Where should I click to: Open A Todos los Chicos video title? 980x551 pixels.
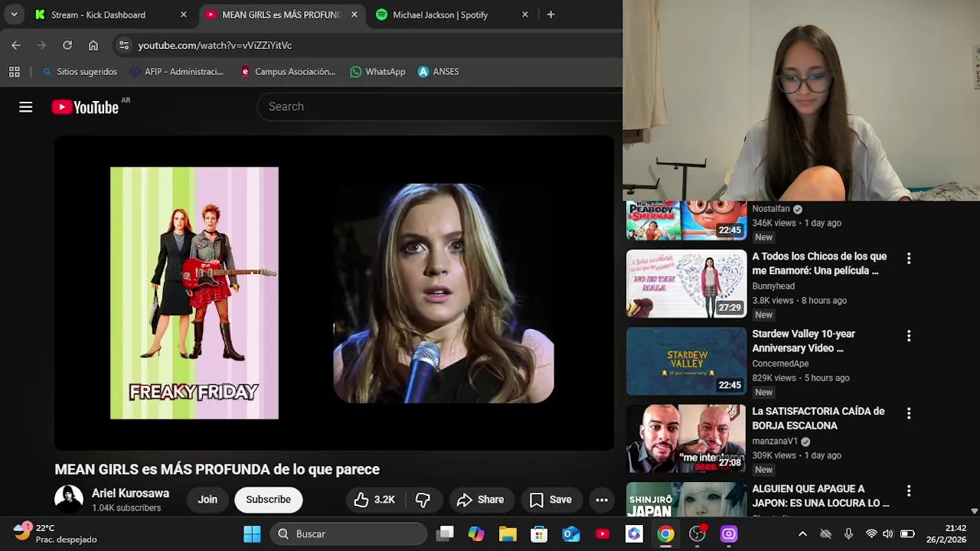(819, 263)
